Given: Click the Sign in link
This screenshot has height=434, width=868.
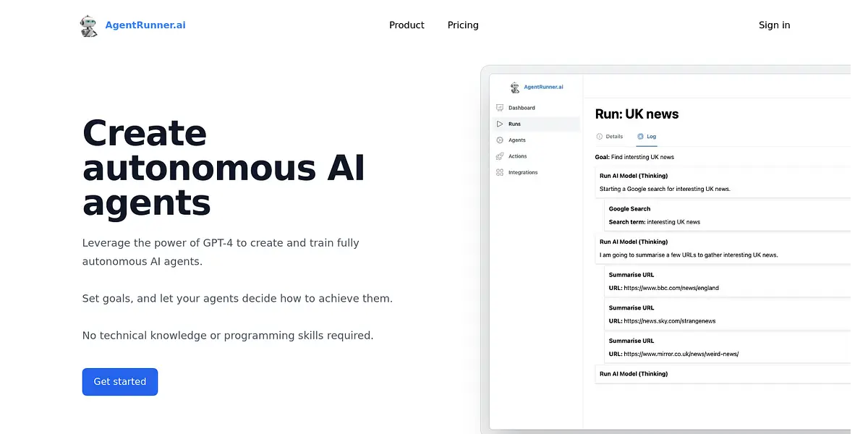Looking at the screenshot, I should click(774, 25).
